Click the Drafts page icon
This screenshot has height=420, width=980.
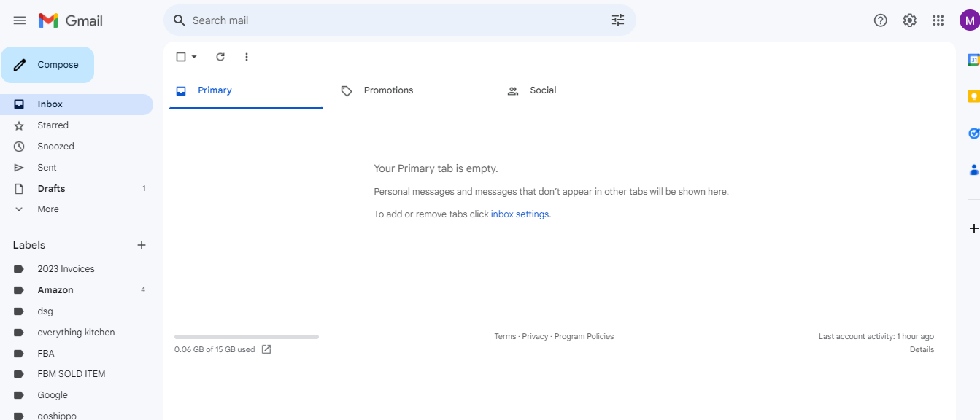pos(19,189)
